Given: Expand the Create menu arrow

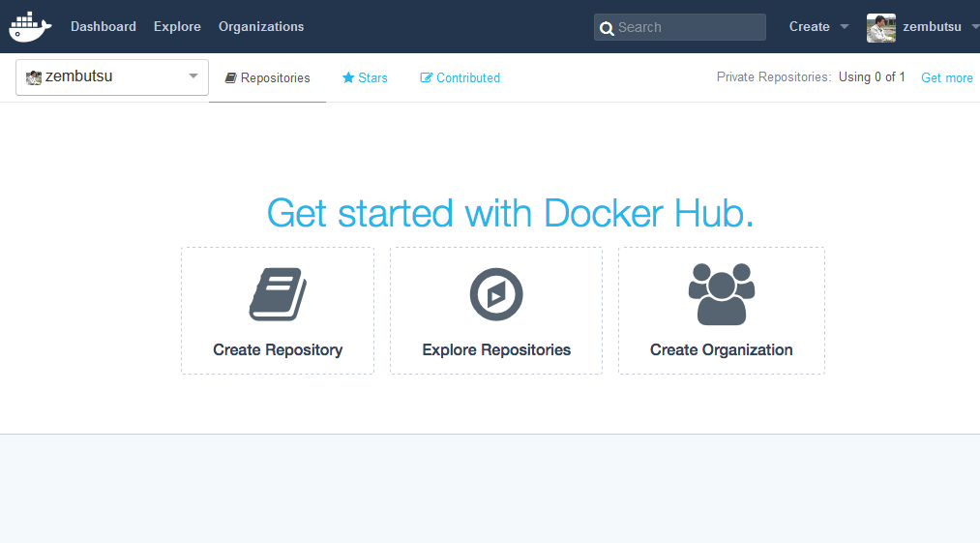Looking at the screenshot, I should tap(845, 27).
